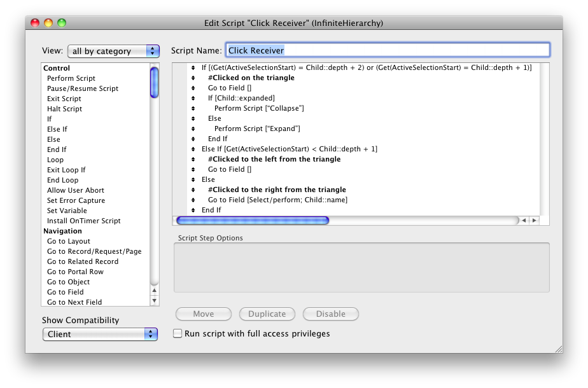This screenshot has width=588, height=388.
Task: Select 'Go to Portal Row' step
Action: coord(75,272)
